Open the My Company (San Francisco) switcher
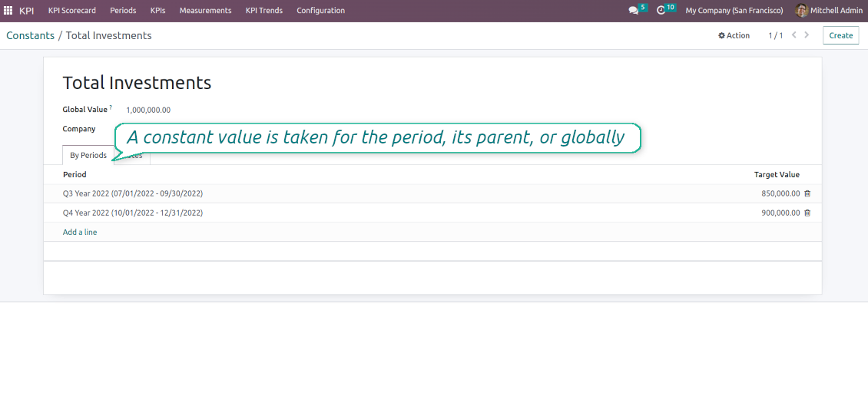This screenshot has width=868, height=399. 734,11
